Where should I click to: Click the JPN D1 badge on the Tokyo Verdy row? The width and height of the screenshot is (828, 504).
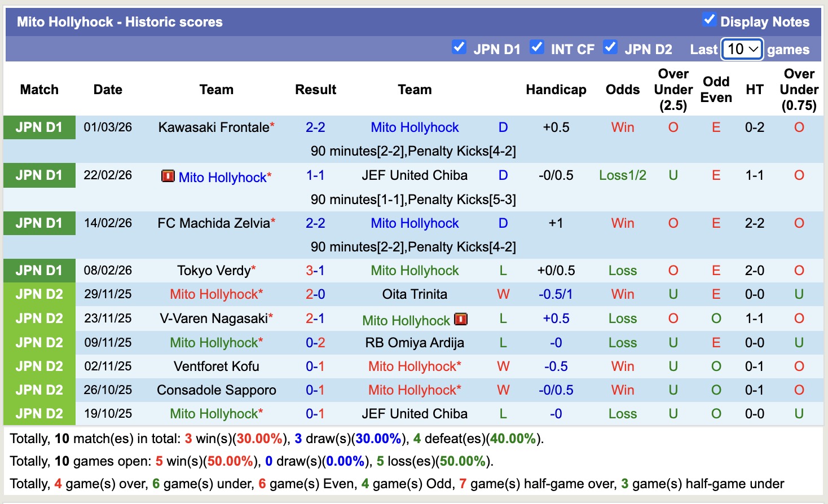39,270
